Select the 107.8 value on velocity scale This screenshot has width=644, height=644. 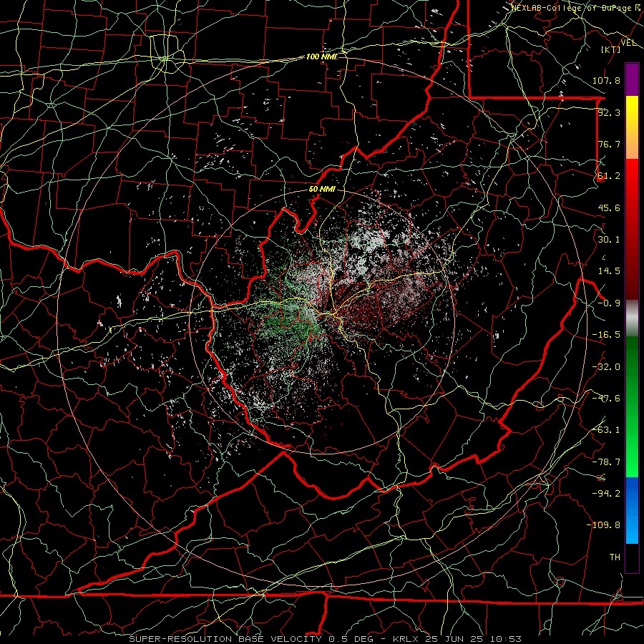point(606,80)
